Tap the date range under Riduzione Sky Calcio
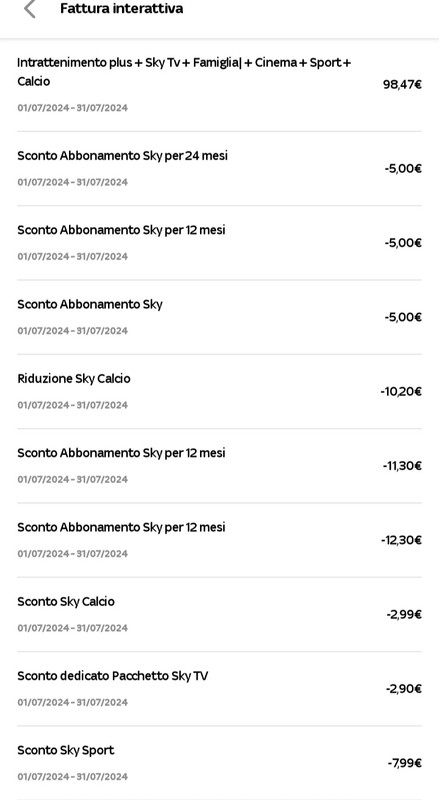439x800 pixels. pos(72,405)
